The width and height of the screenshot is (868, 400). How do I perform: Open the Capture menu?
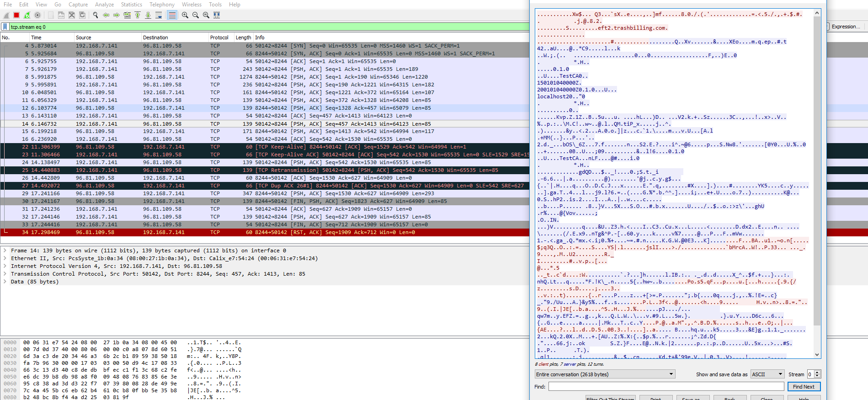pyautogui.click(x=78, y=5)
